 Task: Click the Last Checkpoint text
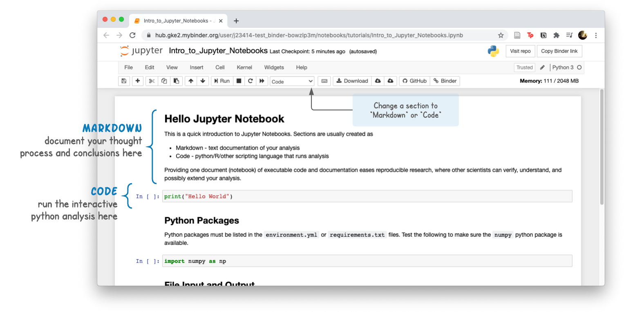click(307, 52)
